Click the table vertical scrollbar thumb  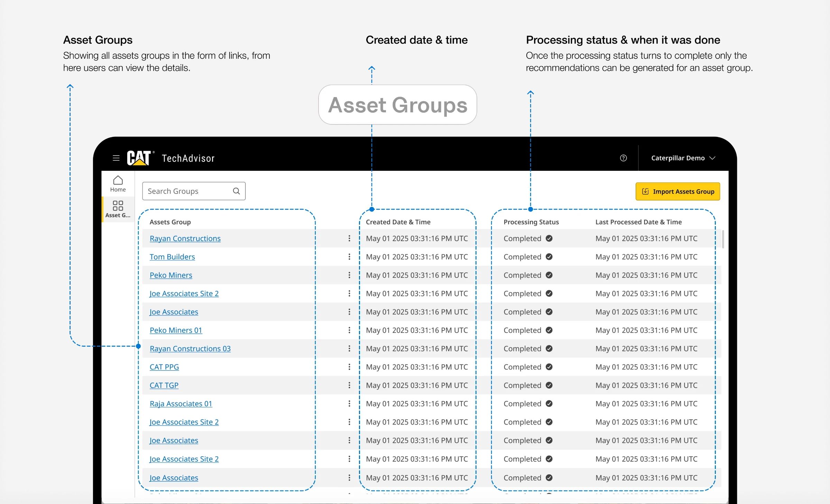[x=723, y=239]
